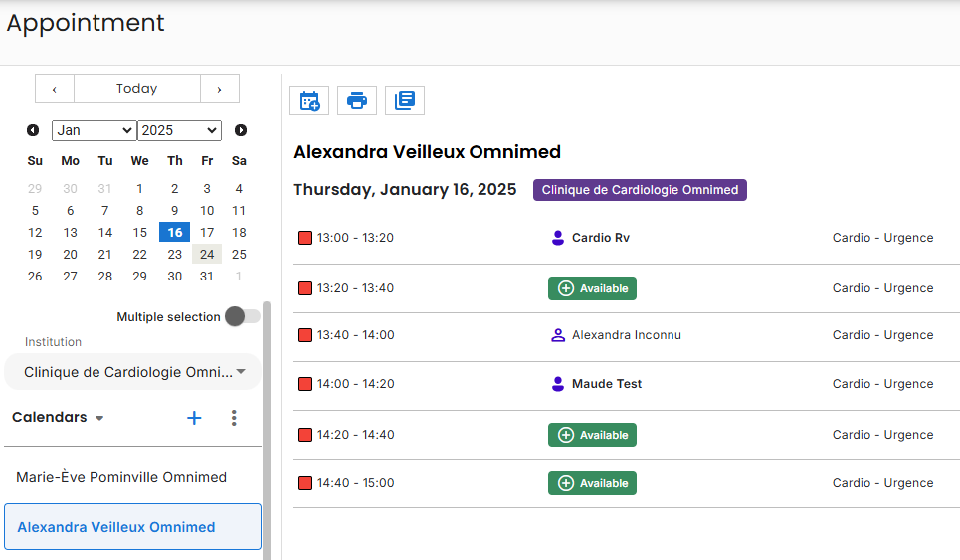This screenshot has height=560, width=960.
Task: Go to previous month using left arrow circle
Action: coord(33,130)
